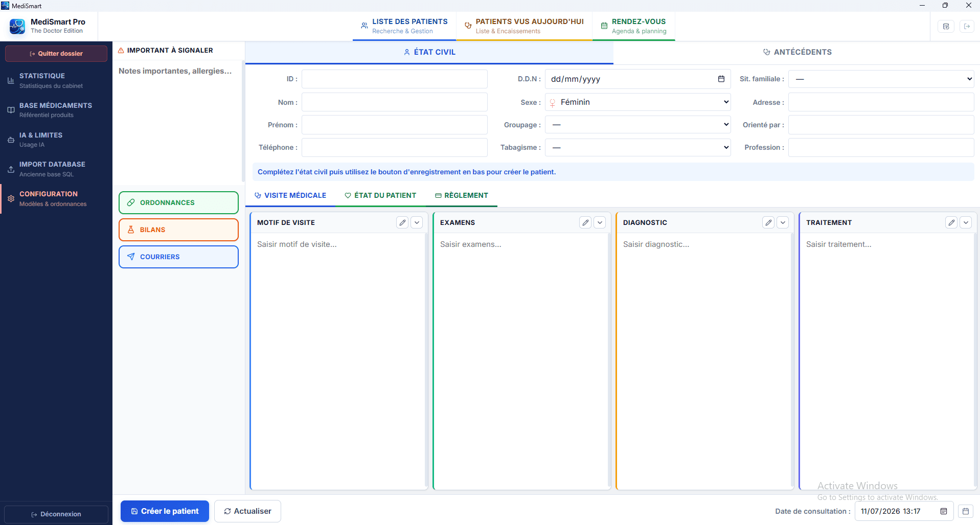
Task: Expand Examens dropdown chevron
Action: (x=600, y=222)
